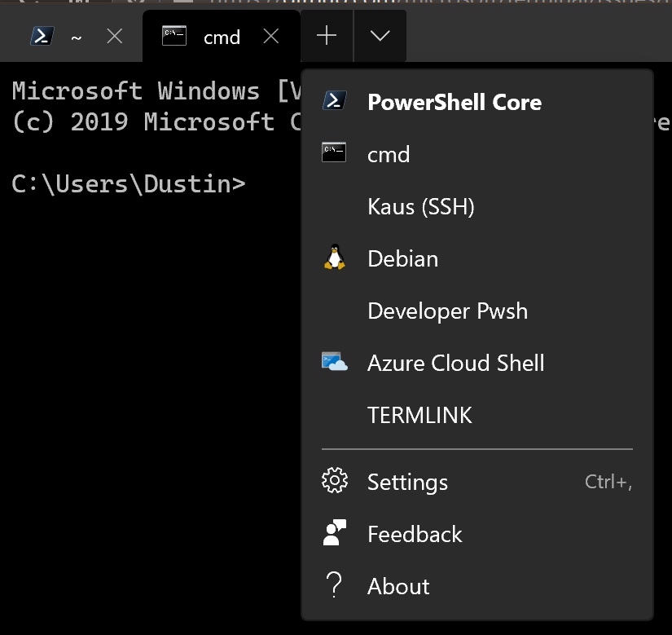
Task: Click the Azure Cloud Shell icon
Action: coord(335,363)
